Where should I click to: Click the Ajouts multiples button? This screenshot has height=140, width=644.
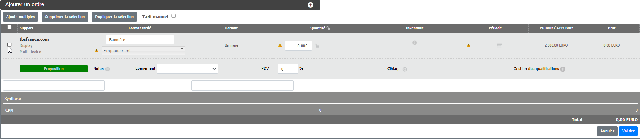click(20, 17)
